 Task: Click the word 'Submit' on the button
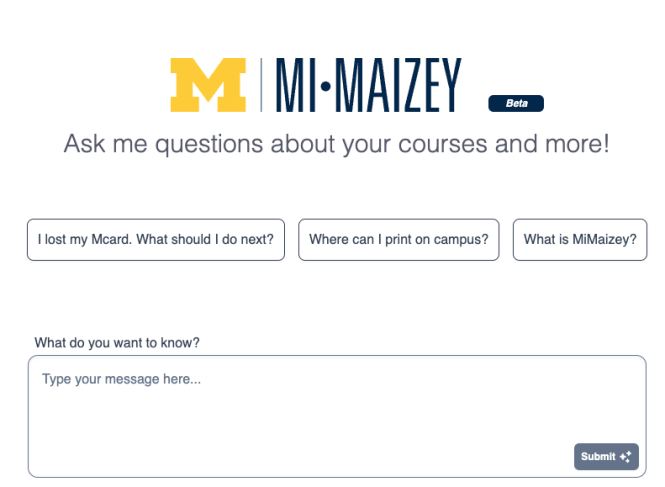598,456
